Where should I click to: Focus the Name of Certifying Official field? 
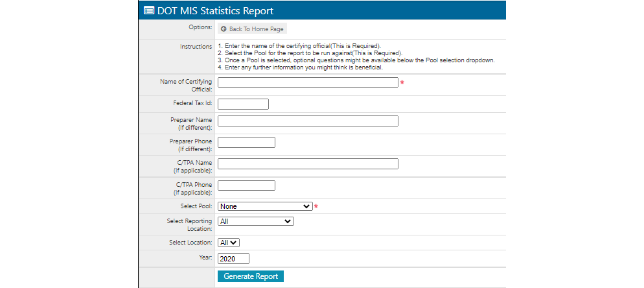click(308, 82)
